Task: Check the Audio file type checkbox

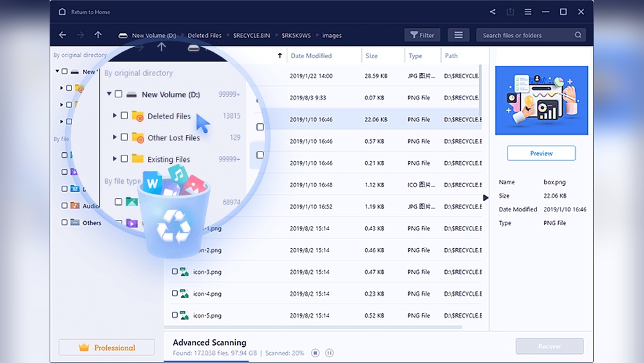Action: click(64, 205)
